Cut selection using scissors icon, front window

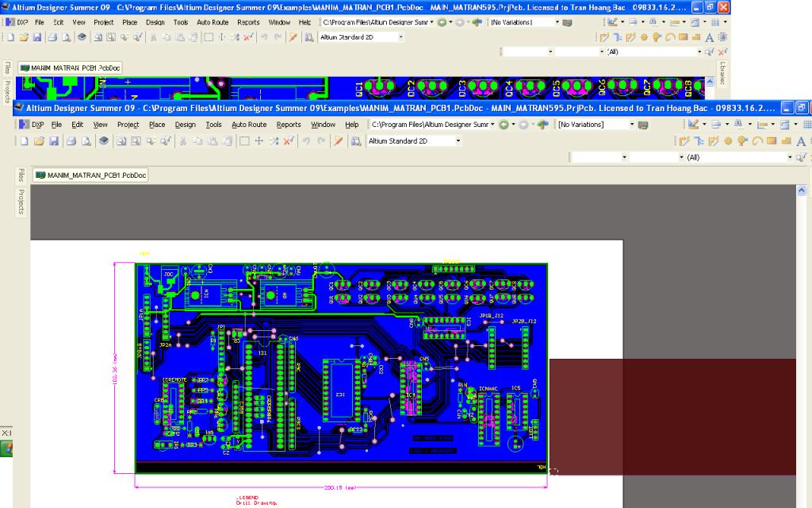tap(183, 141)
